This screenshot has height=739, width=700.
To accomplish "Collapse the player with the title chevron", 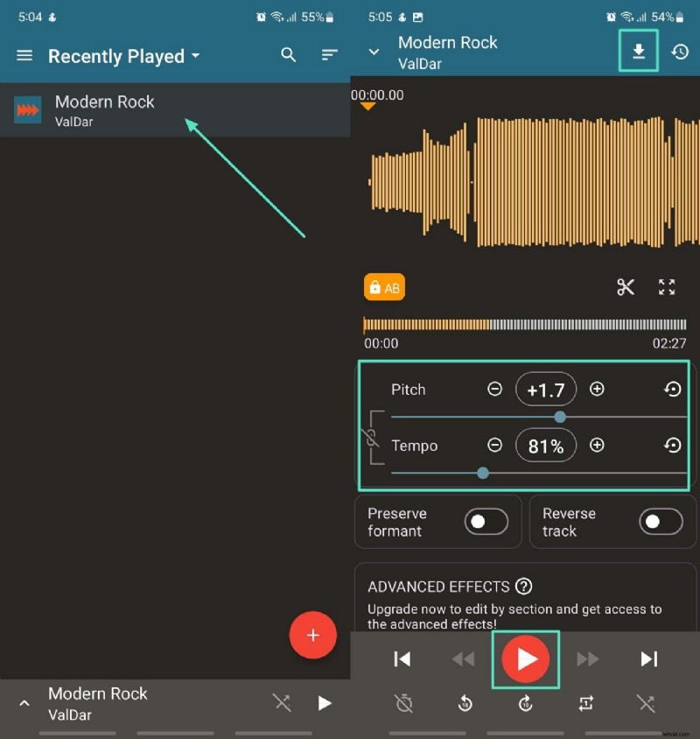I will coord(374,52).
